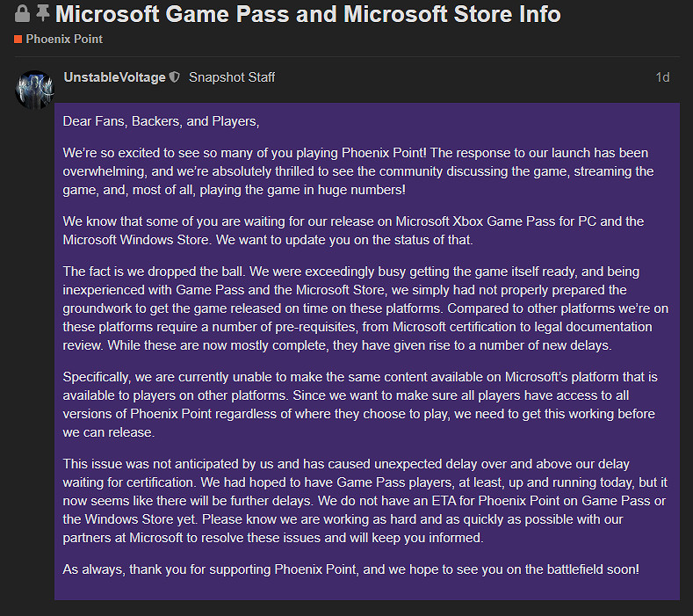Click the closed-topic lock icon
Screen dimensions: 693x616
23,15
